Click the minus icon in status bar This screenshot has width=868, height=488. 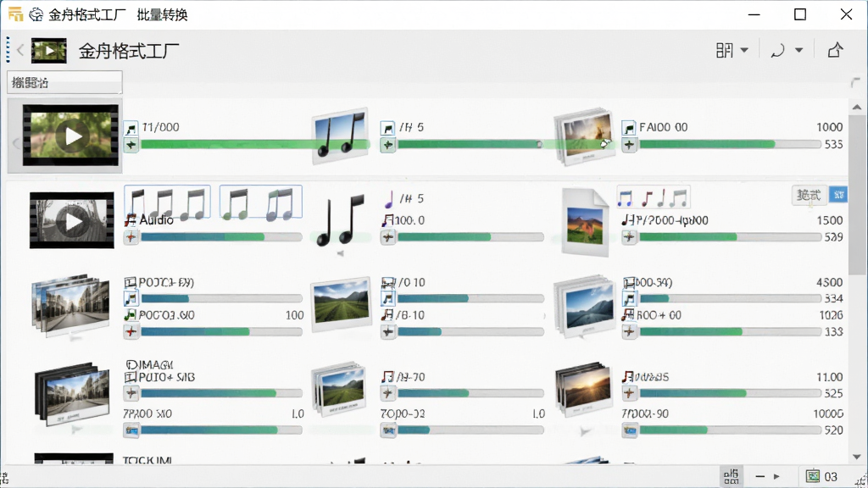point(760,476)
